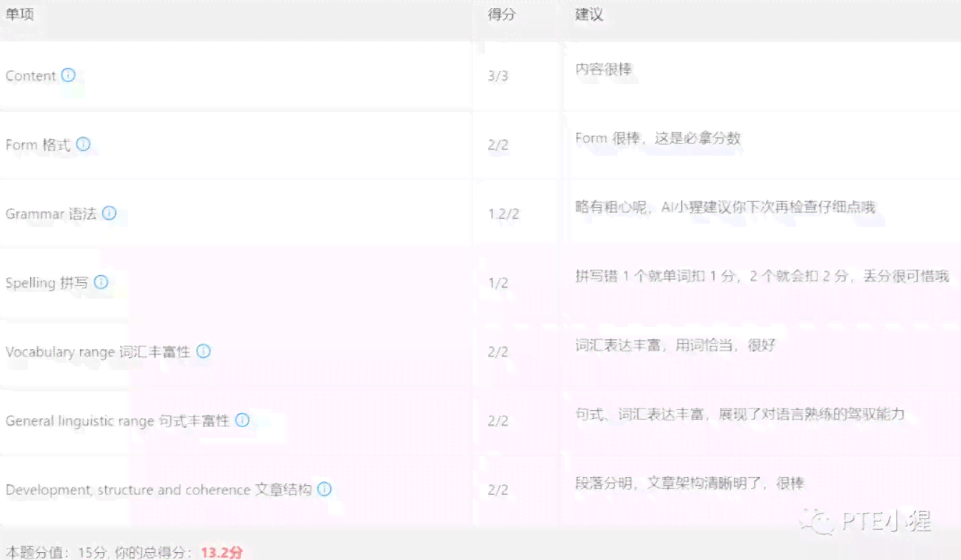The image size is (961, 560).
Task: Select the total score 13.2分
Action: 221,552
